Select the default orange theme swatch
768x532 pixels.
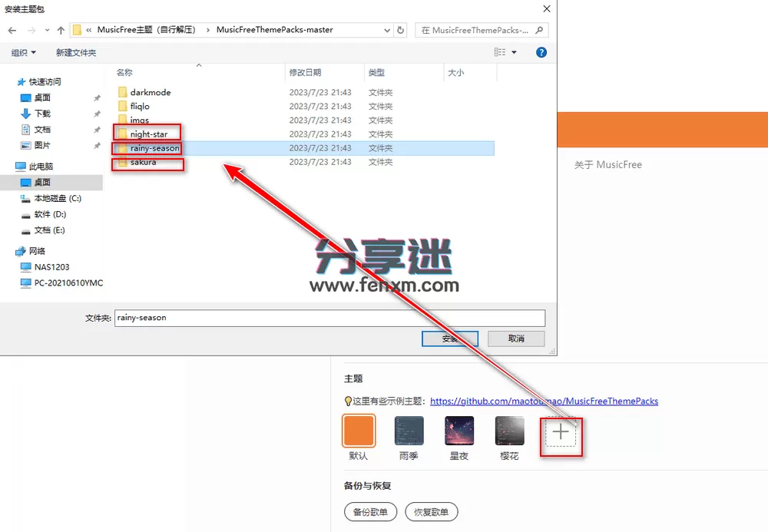pyautogui.click(x=359, y=431)
